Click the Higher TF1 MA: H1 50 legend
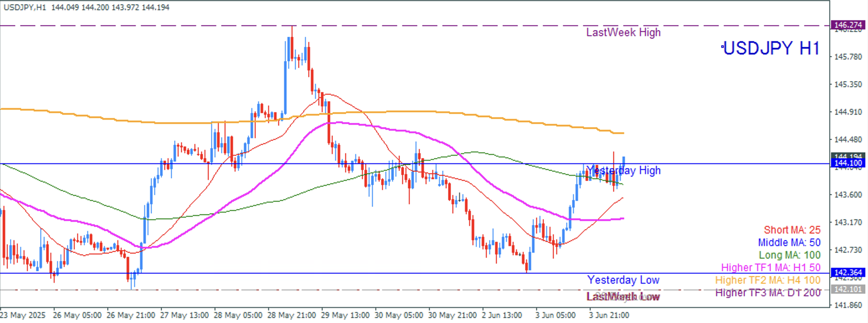868x323 pixels. [x=770, y=267]
